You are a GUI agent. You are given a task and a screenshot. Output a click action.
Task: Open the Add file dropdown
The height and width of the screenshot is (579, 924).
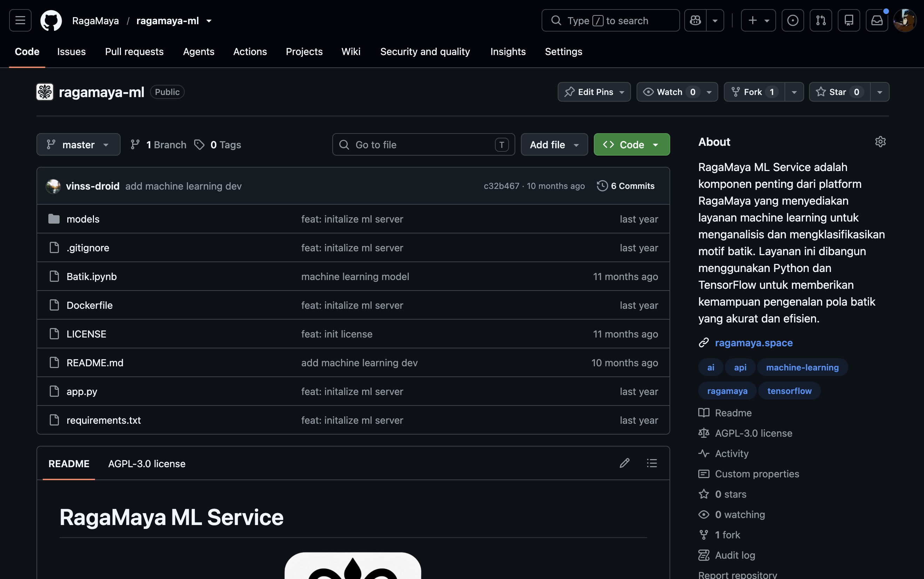point(554,144)
